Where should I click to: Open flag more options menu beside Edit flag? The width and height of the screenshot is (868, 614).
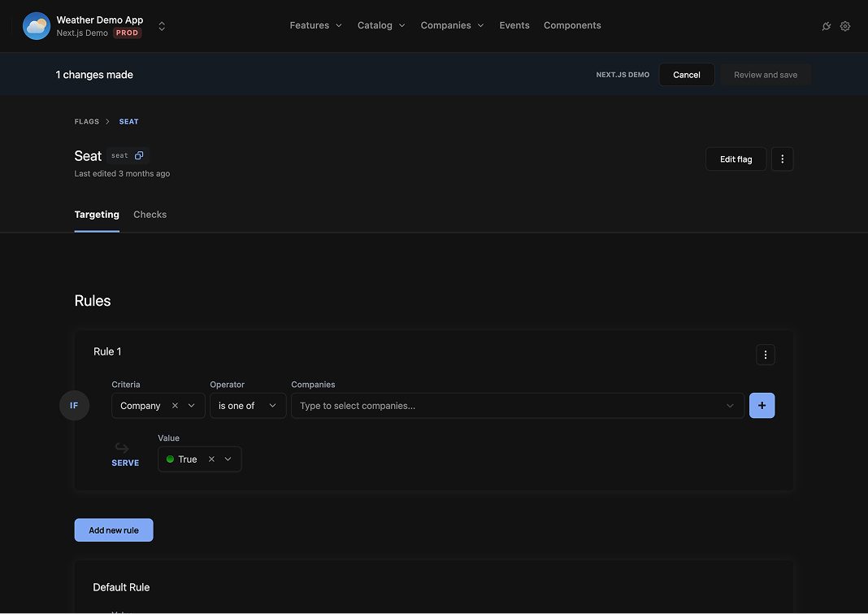pyautogui.click(x=782, y=159)
